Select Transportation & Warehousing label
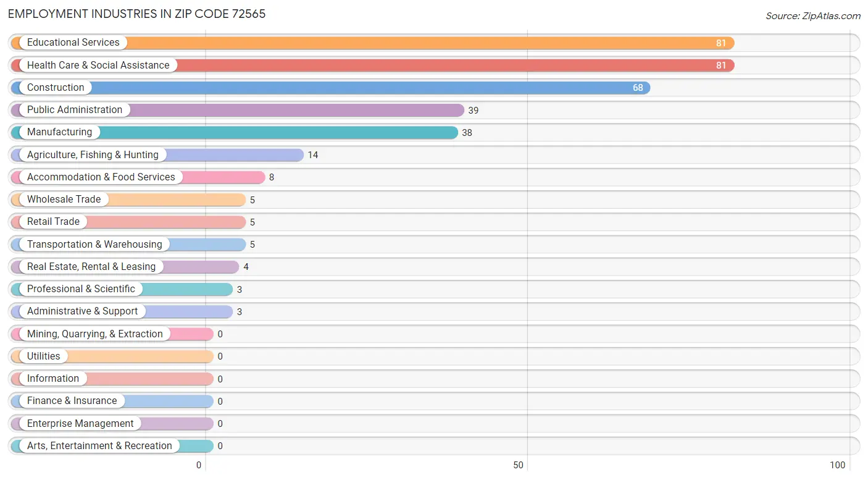 tap(94, 244)
